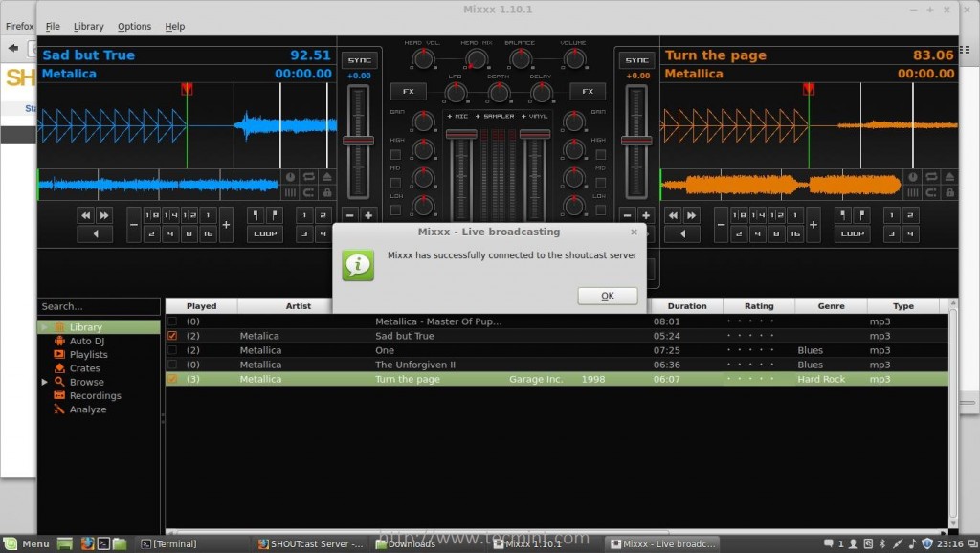This screenshot has width=980, height=553.
Task: Expand the Library tree node
Action: coord(44,327)
